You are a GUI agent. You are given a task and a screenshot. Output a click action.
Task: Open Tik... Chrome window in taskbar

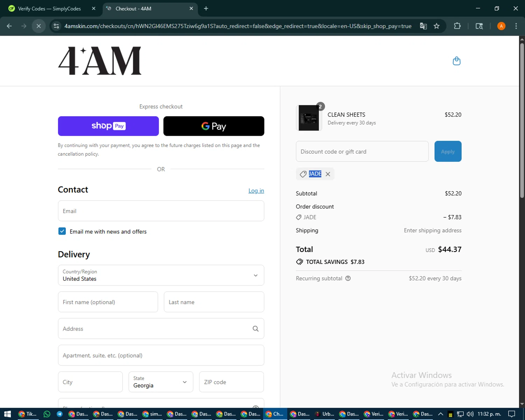[x=27, y=414]
